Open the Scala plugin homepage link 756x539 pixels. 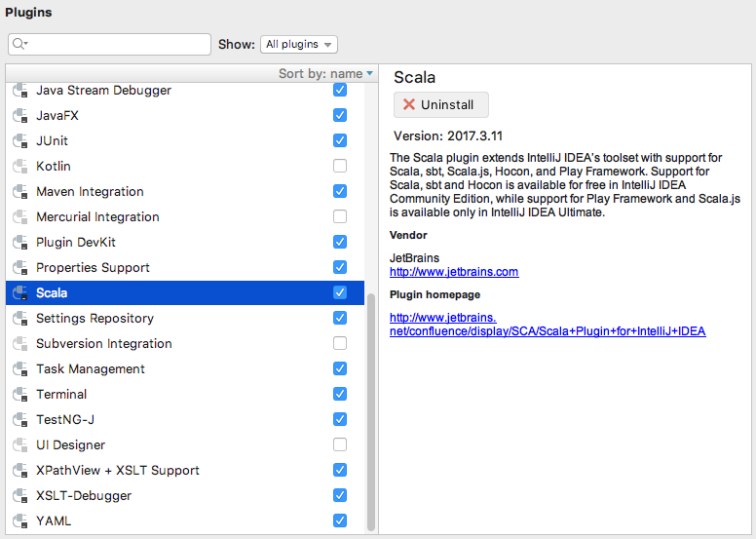548,325
